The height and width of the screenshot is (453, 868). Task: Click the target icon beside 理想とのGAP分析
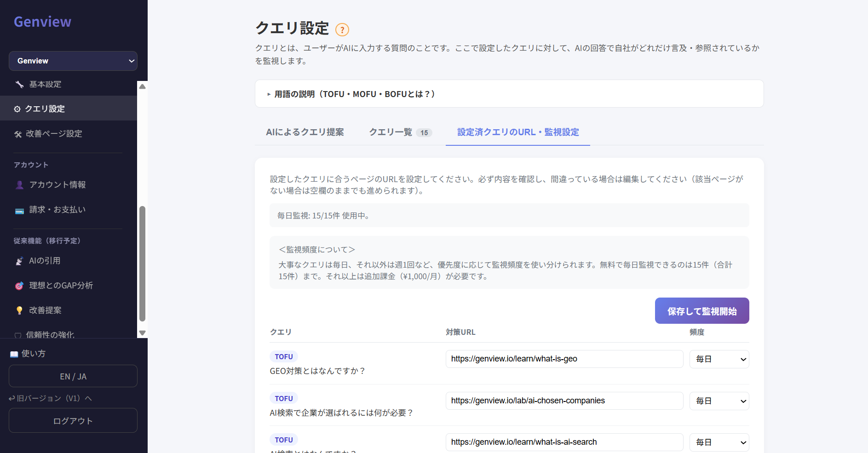tap(19, 286)
